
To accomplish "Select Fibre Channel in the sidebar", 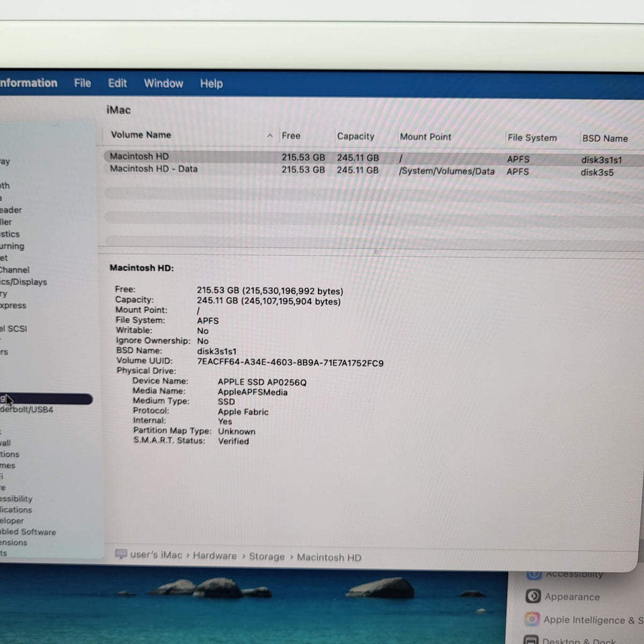I will coord(14,270).
